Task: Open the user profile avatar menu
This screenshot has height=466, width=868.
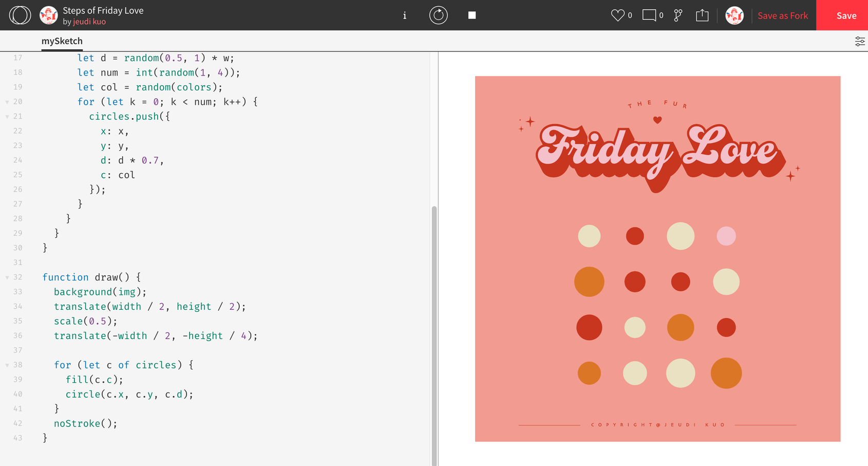Action: coord(734,15)
